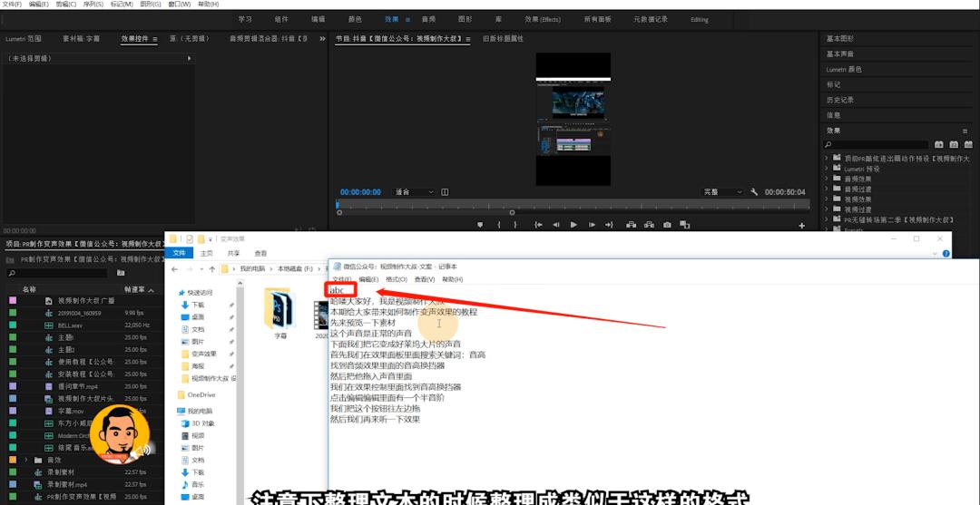Image resolution: width=980 pixels, height=505 pixels.
Task: Open the playback resolution 完整 dropdown
Action: [x=722, y=192]
